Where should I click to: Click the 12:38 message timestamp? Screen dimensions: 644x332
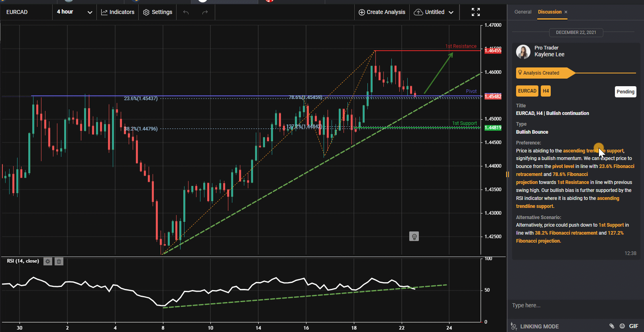pyautogui.click(x=630, y=253)
